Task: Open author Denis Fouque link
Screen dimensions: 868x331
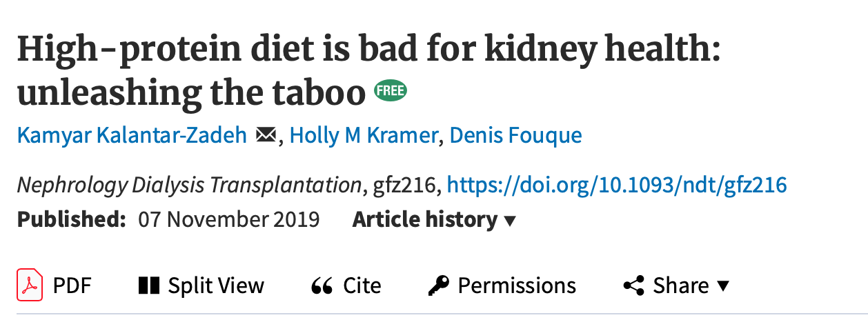Action: (515, 135)
